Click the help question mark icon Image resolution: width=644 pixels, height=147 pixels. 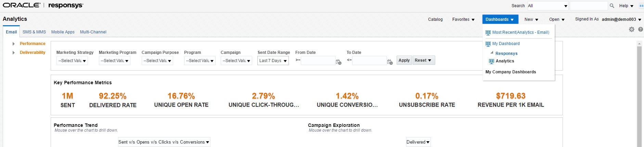641,29
